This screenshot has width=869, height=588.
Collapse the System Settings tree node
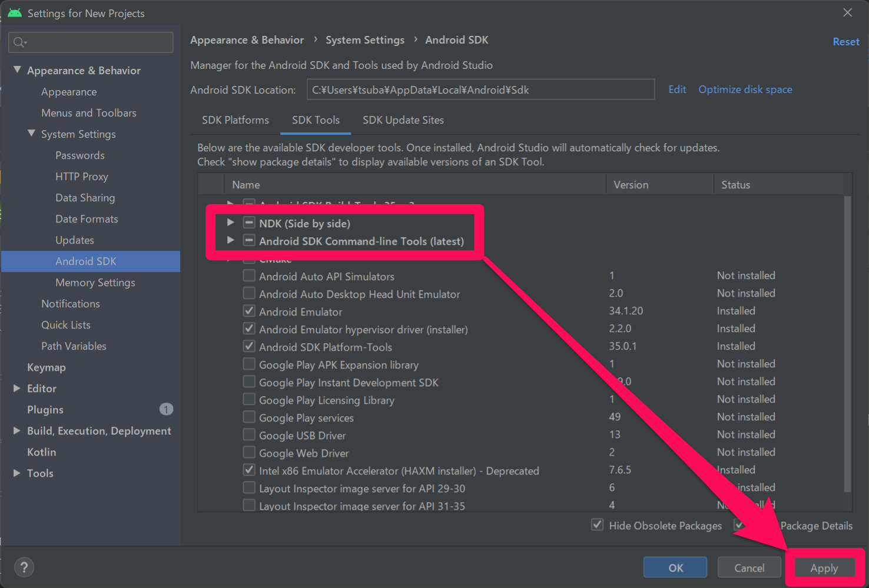(x=31, y=133)
